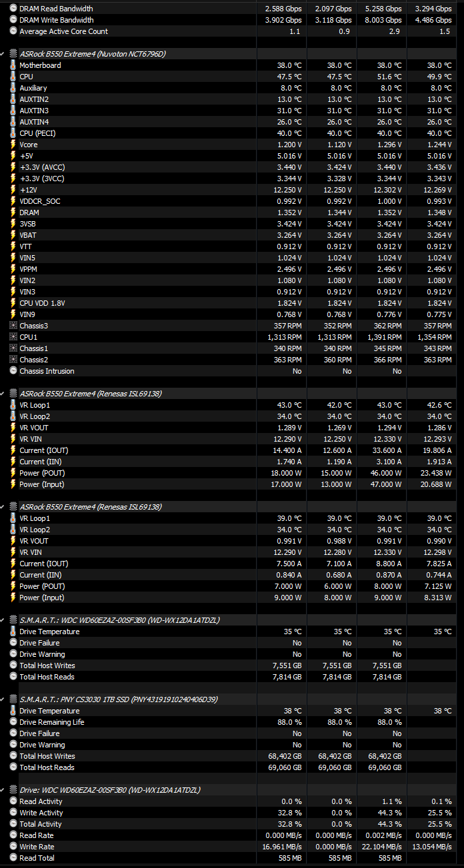
Task: Collapse the S.M.A.R.T. WDC WD60EZAZ group
Action: tap(3, 620)
